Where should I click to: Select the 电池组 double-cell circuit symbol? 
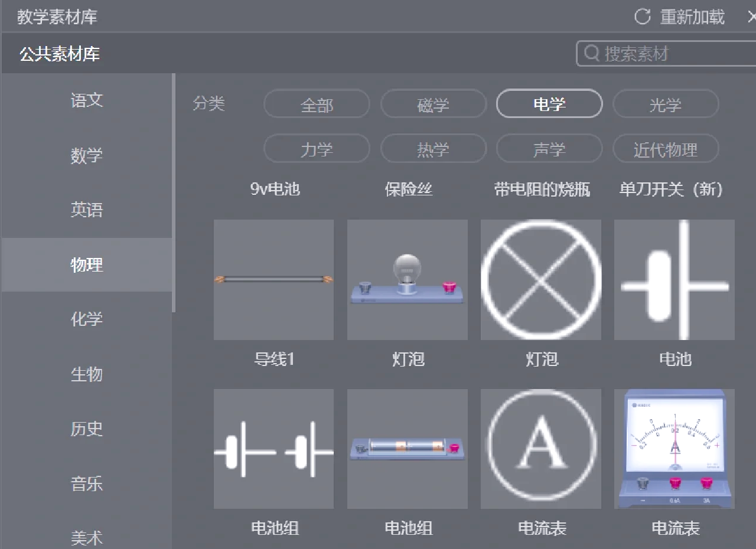273,449
